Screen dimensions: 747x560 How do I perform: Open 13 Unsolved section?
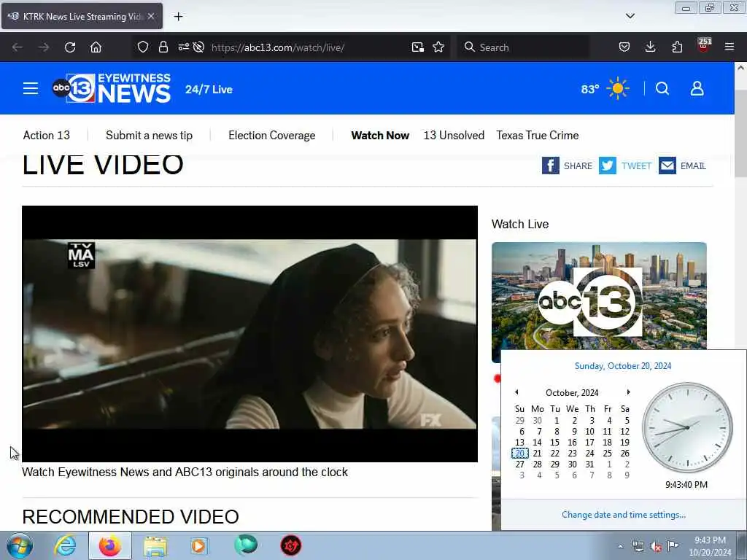click(454, 135)
